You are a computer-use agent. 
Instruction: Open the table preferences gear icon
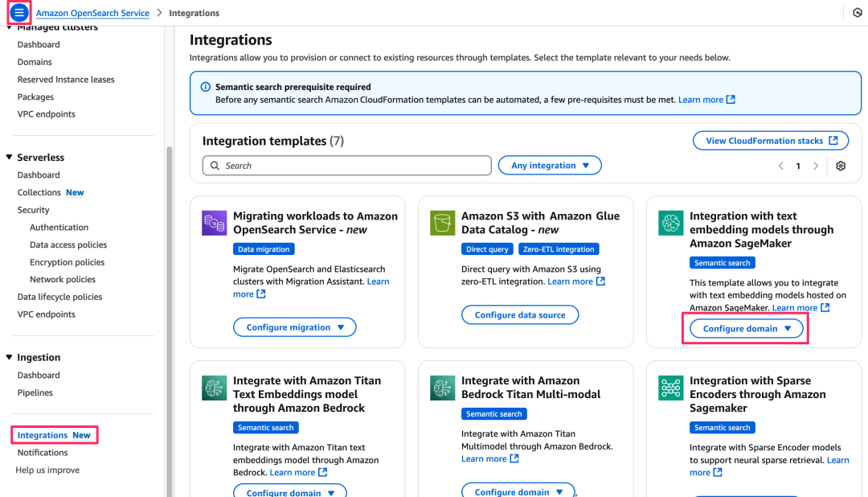pos(841,166)
